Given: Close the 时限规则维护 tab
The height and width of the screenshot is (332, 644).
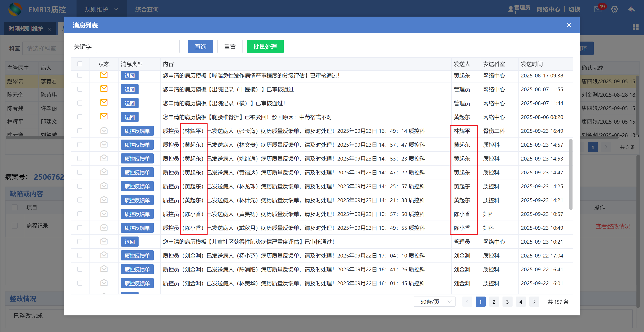Looking at the screenshot, I should tap(49, 29).
